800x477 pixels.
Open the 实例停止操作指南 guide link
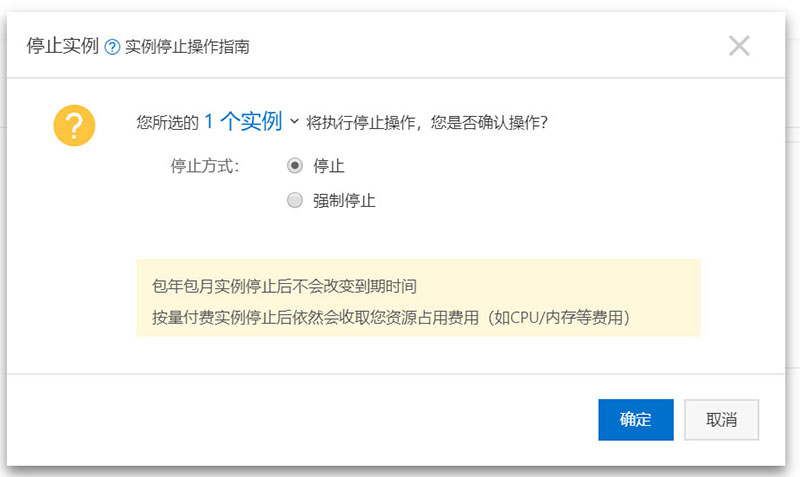187,47
